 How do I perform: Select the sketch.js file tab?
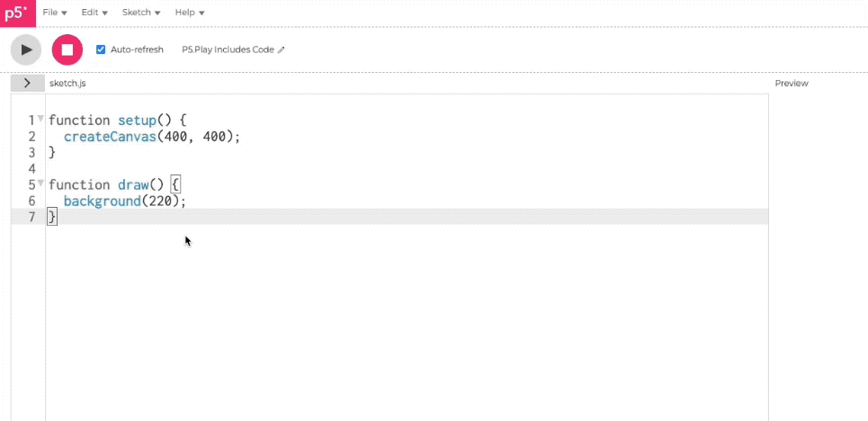(x=67, y=84)
